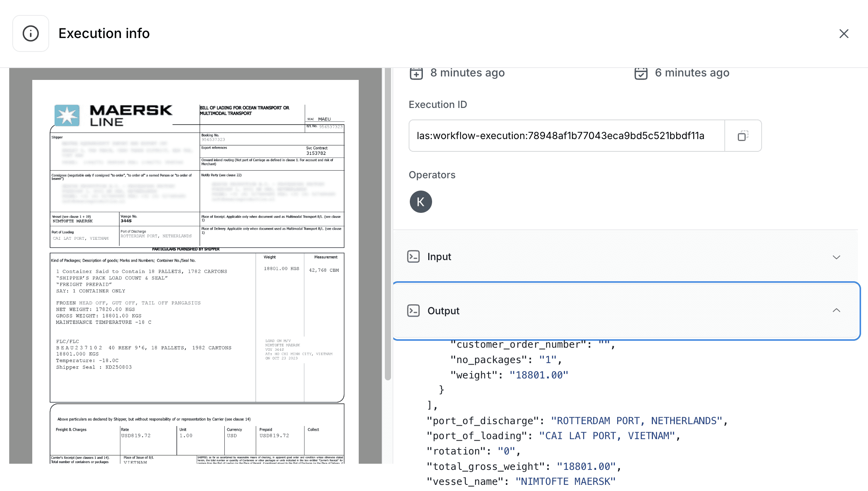The width and height of the screenshot is (868, 491).
Task: Select the operator avatar K
Action: [x=421, y=202]
